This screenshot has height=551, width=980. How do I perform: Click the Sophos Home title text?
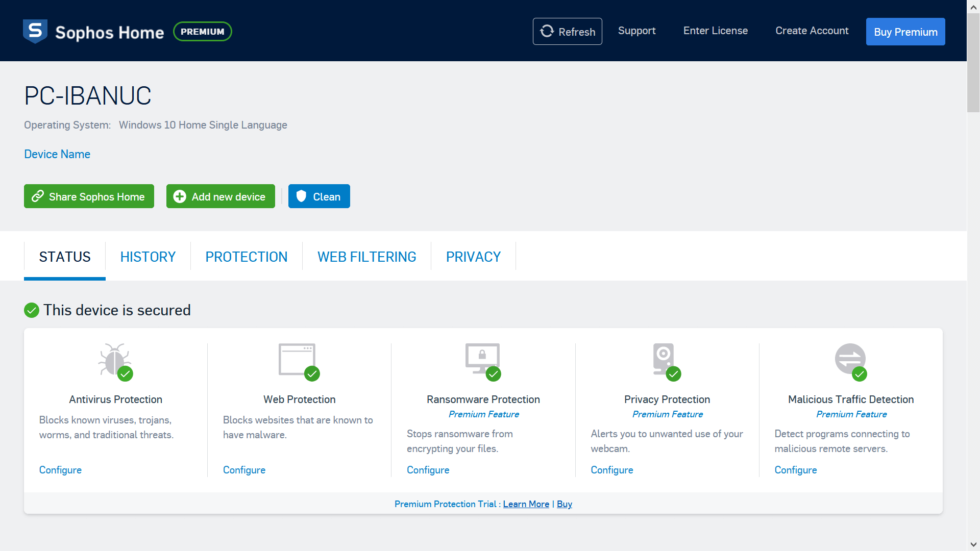(109, 33)
